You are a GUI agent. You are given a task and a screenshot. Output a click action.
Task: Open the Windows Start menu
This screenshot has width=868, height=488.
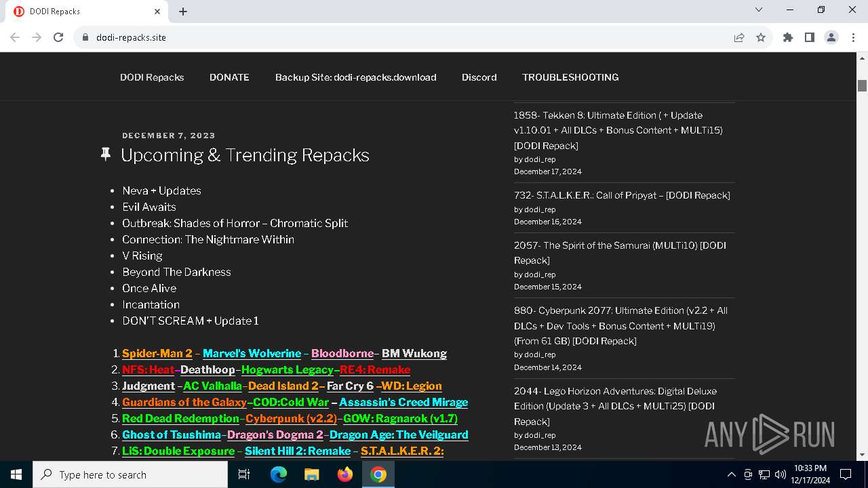tap(16, 474)
